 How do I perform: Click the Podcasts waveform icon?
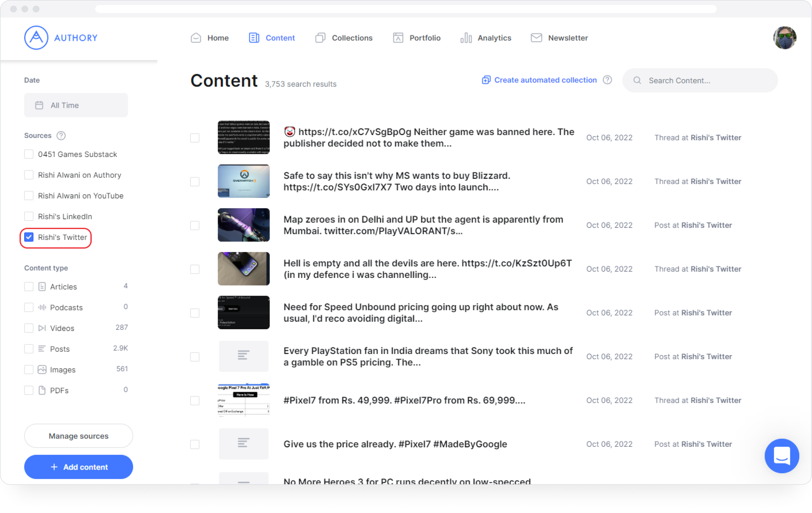[42, 308]
